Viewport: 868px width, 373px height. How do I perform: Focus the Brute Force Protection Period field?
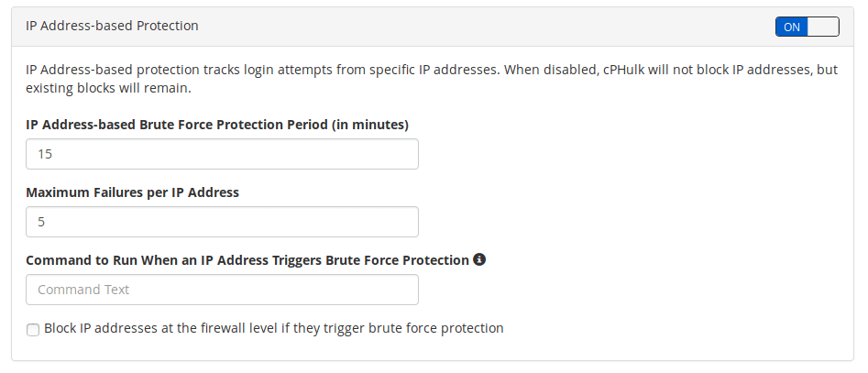tap(222, 154)
